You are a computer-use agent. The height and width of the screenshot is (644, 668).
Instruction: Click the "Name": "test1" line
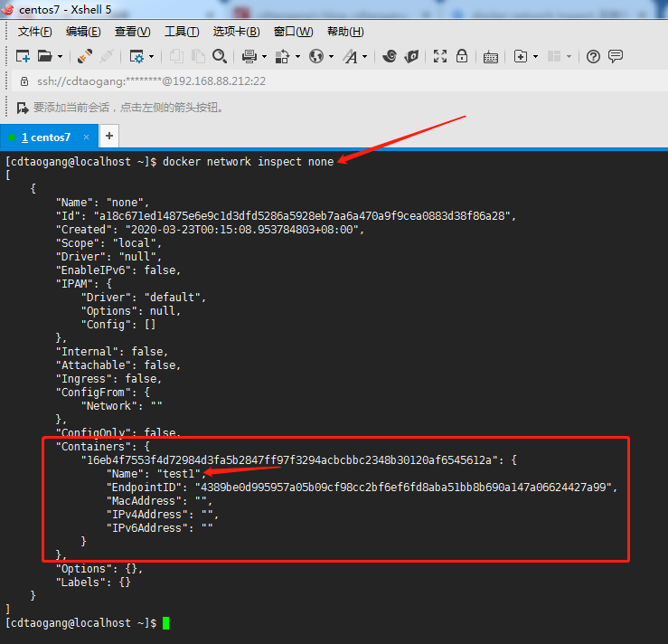[x=156, y=474]
